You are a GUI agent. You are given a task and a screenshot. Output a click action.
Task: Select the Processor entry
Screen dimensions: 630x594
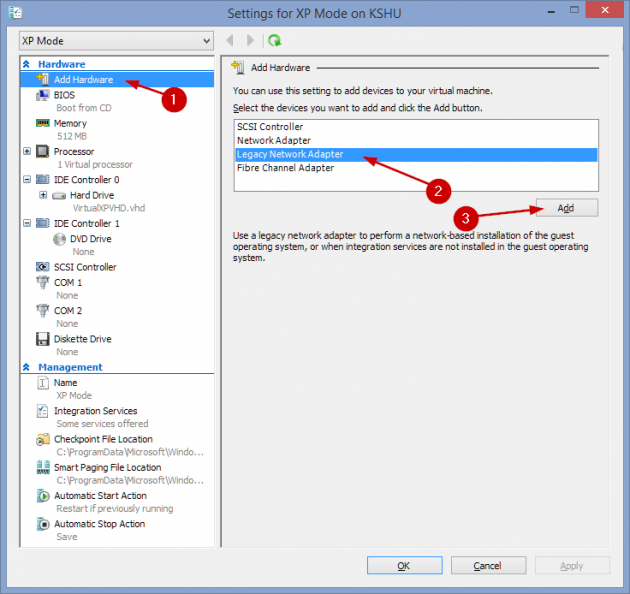(x=74, y=152)
